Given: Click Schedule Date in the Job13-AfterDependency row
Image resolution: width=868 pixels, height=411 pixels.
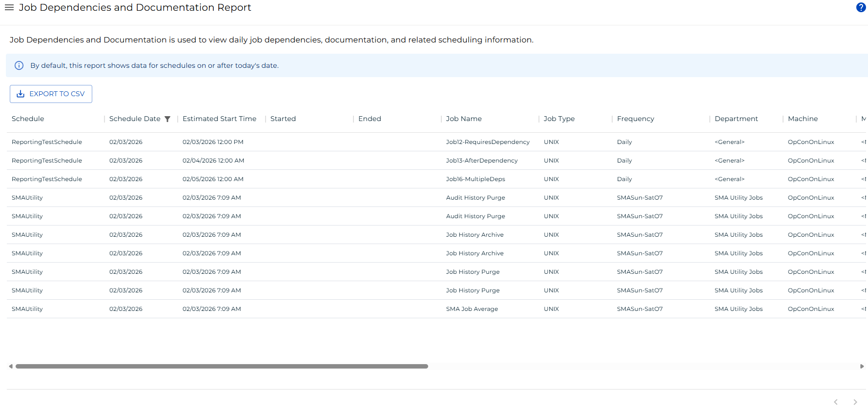Looking at the screenshot, I should (126, 161).
